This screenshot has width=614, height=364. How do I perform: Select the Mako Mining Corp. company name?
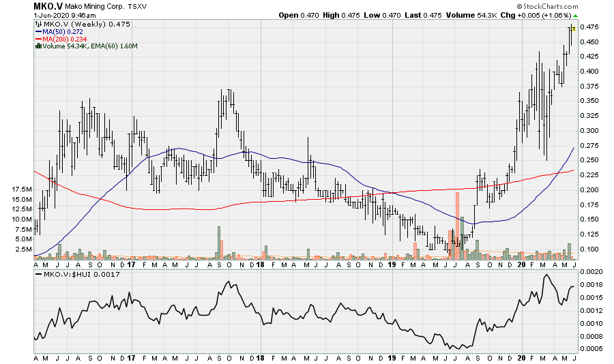[95, 7]
